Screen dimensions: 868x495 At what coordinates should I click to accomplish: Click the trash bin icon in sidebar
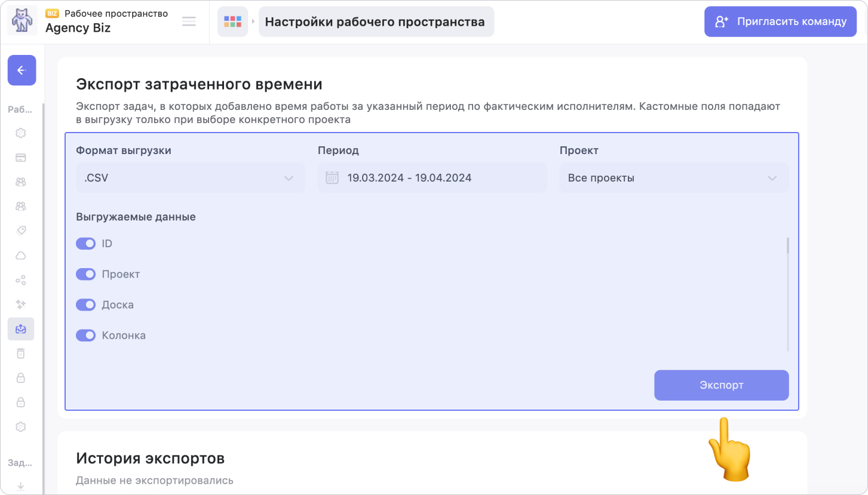(x=21, y=353)
